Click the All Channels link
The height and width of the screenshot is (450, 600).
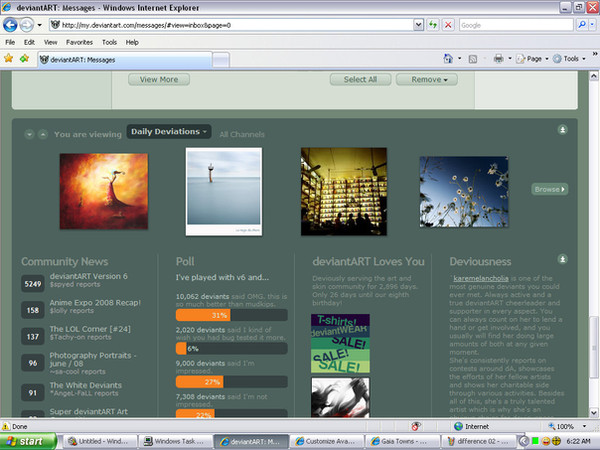tap(242, 134)
